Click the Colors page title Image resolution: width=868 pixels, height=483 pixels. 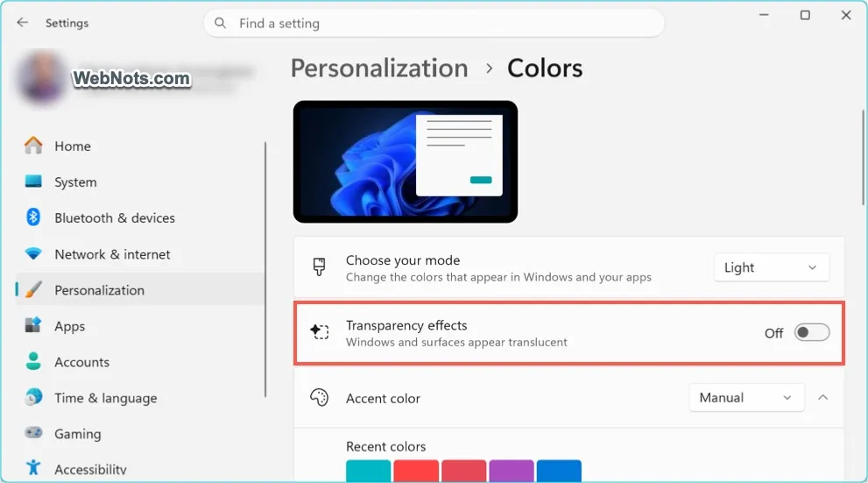click(545, 68)
